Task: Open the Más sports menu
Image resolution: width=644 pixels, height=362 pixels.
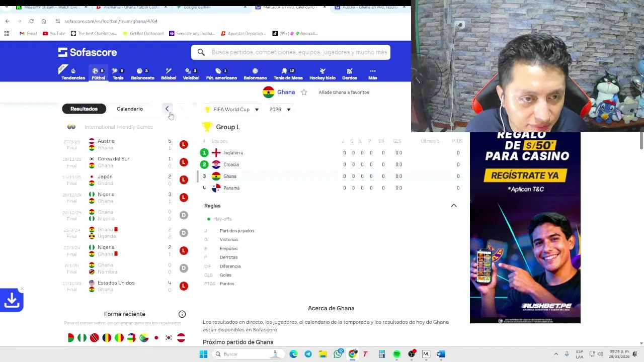Action: pos(373,74)
